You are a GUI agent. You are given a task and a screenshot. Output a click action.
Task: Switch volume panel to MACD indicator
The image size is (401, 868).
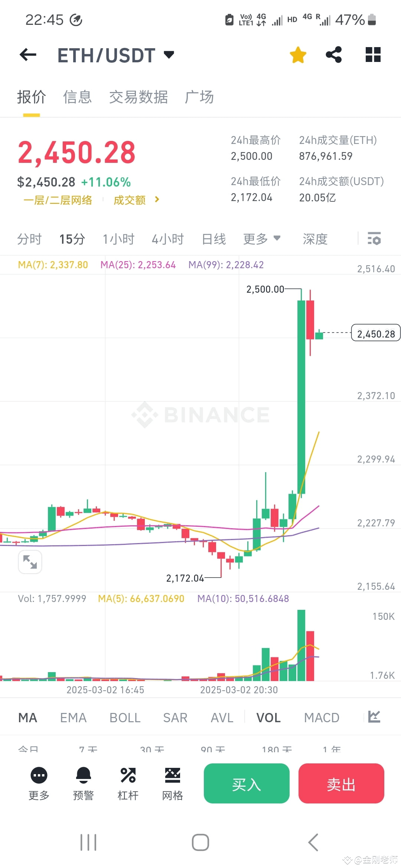(x=322, y=717)
